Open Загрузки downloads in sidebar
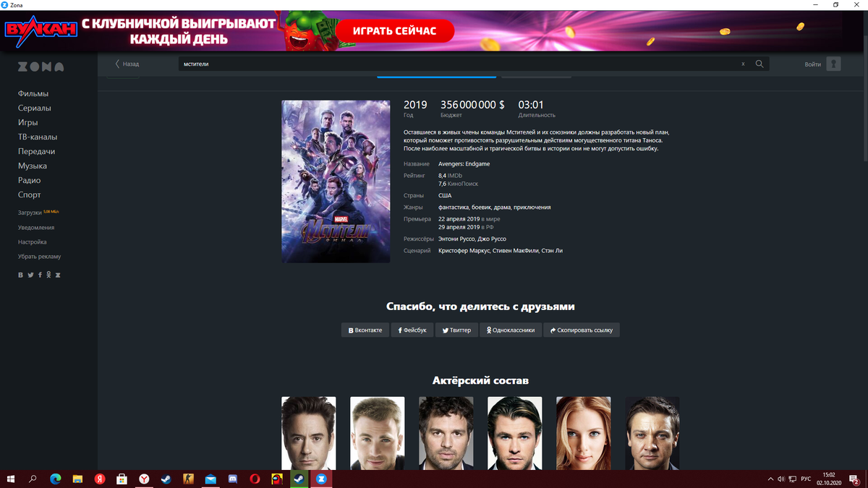This screenshot has width=868, height=488. click(x=30, y=213)
